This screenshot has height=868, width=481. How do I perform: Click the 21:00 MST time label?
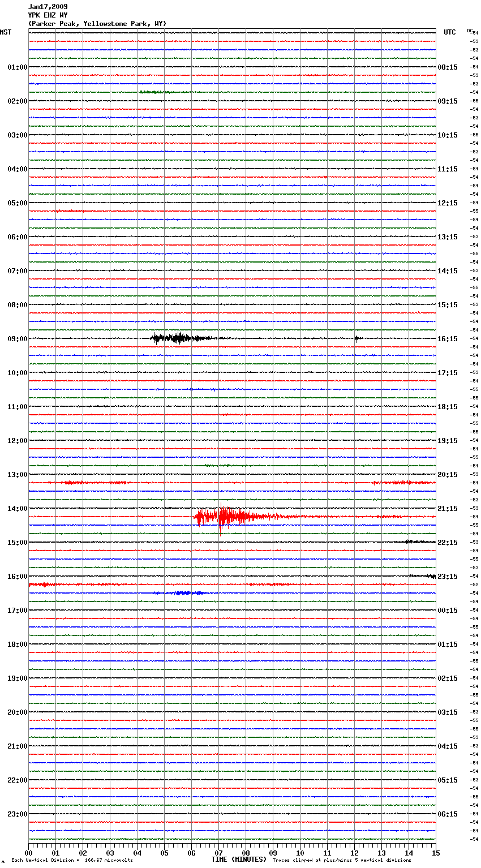click(18, 746)
